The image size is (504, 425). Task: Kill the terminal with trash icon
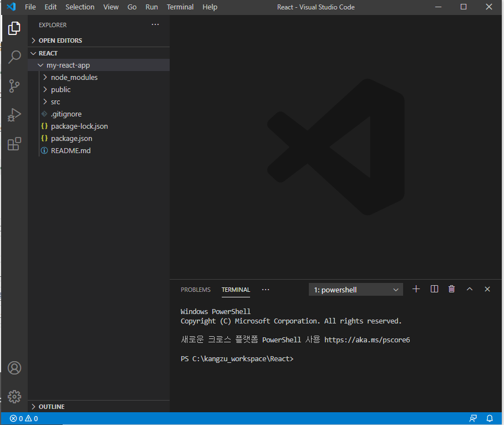pos(452,289)
